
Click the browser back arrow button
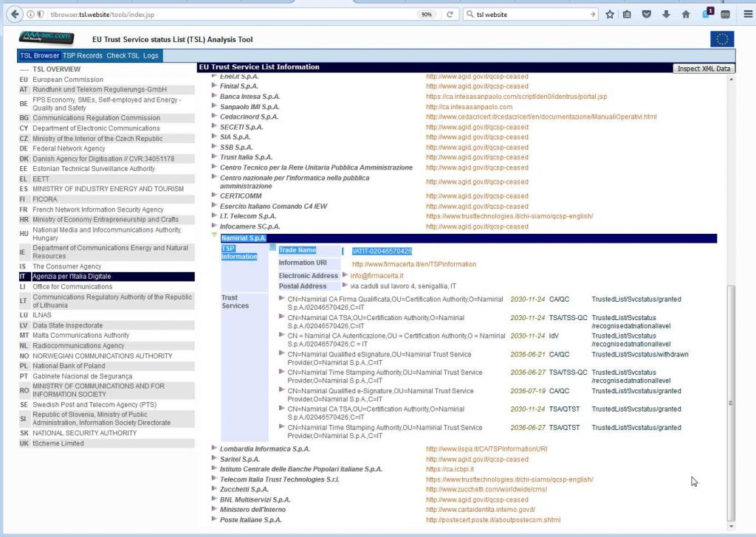pyautogui.click(x=15, y=14)
